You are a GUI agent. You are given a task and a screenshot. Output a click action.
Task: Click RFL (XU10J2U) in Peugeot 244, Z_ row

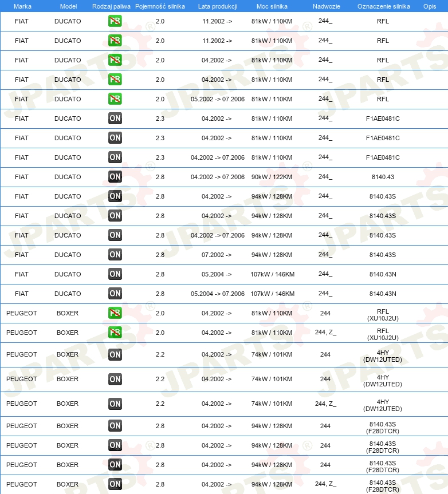pos(383,334)
